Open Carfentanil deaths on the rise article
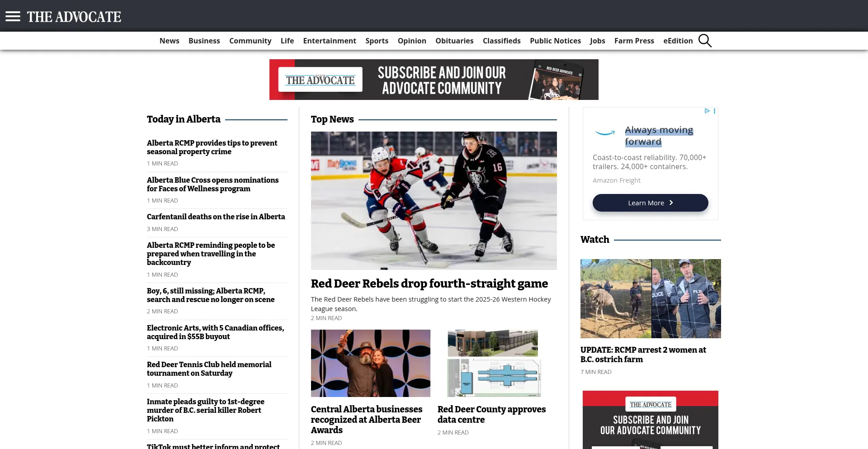This screenshot has width=868, height=449. pos(216,217)
